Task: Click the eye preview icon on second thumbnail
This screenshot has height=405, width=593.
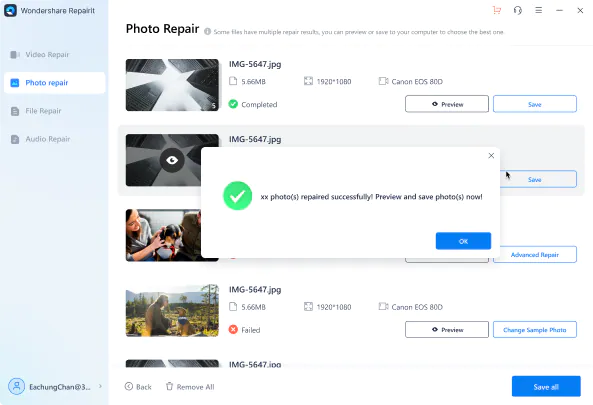Action: [172, 160]
